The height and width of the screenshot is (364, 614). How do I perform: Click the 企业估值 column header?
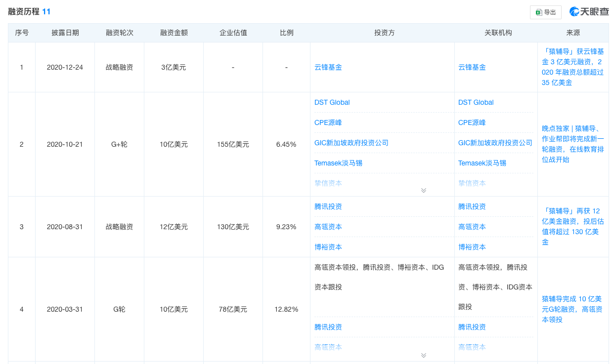[233, 33]
